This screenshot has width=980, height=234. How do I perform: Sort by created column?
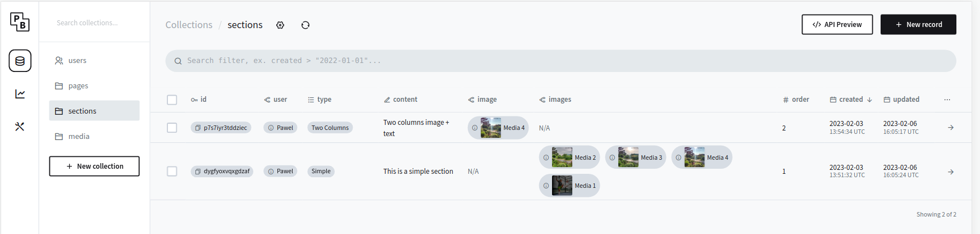click(851, 100)
